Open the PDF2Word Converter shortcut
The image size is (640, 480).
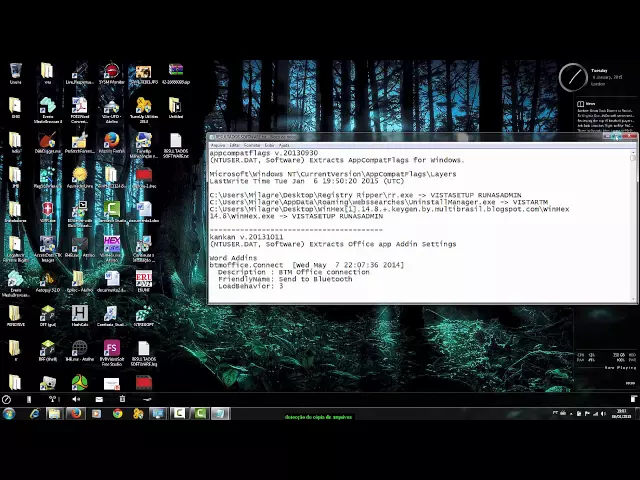[x=80, y=110]
